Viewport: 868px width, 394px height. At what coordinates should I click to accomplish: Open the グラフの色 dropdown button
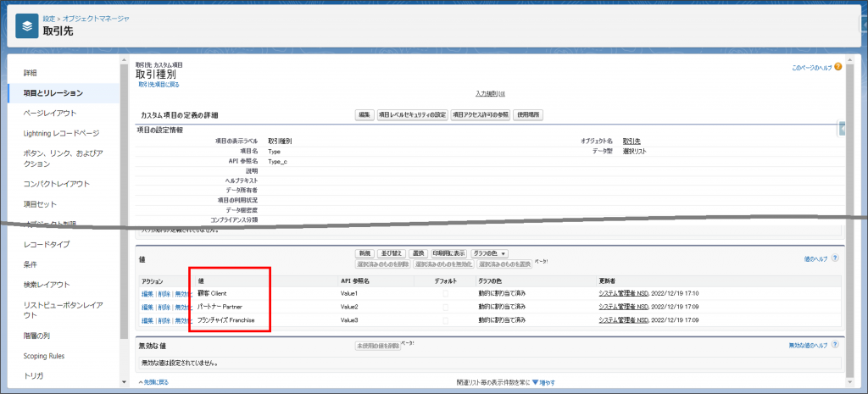(x=490, y=253)
